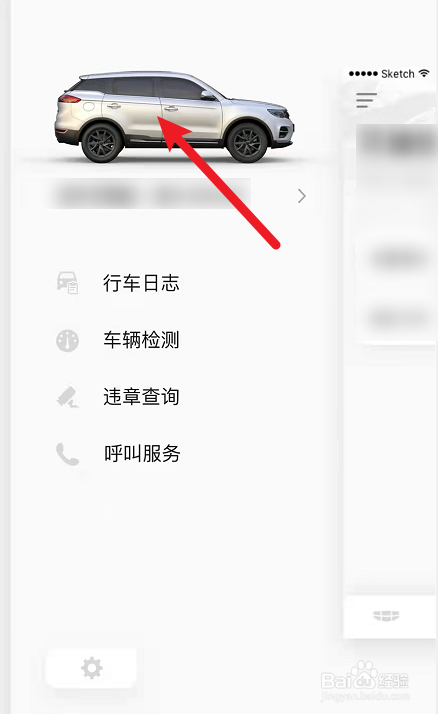This screenshot has height=714, width=438.
Task: Tap the blurred vehicle name row
Action: [150, 195]
